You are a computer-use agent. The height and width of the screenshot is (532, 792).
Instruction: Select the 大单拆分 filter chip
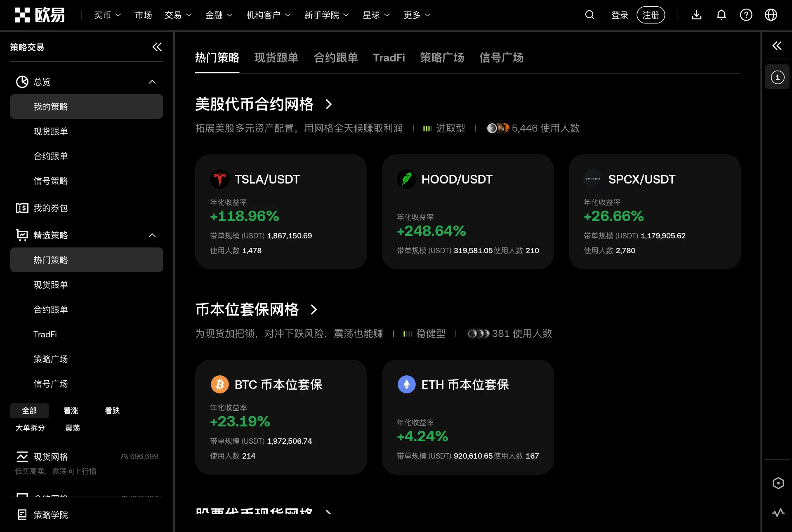[30, 428]
